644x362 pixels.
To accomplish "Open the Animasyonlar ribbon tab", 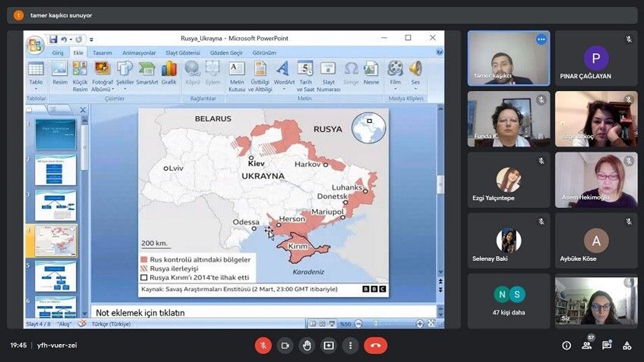I will pos(139,53).
